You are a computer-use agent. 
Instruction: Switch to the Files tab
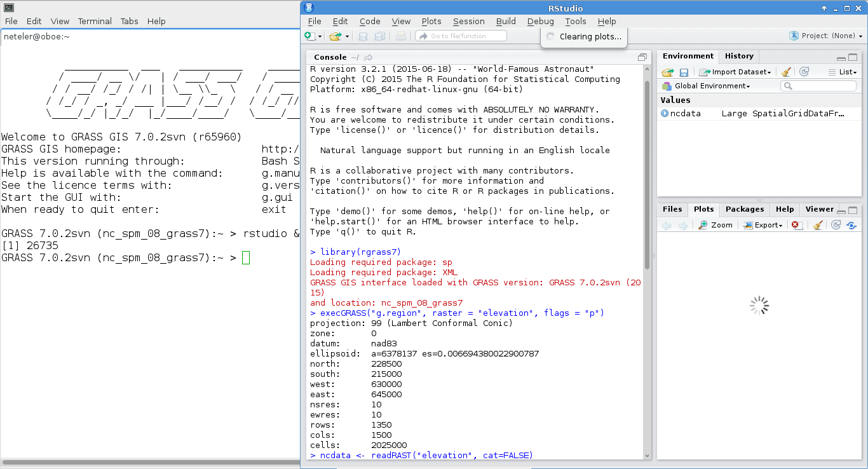click(x=672, y=209)
